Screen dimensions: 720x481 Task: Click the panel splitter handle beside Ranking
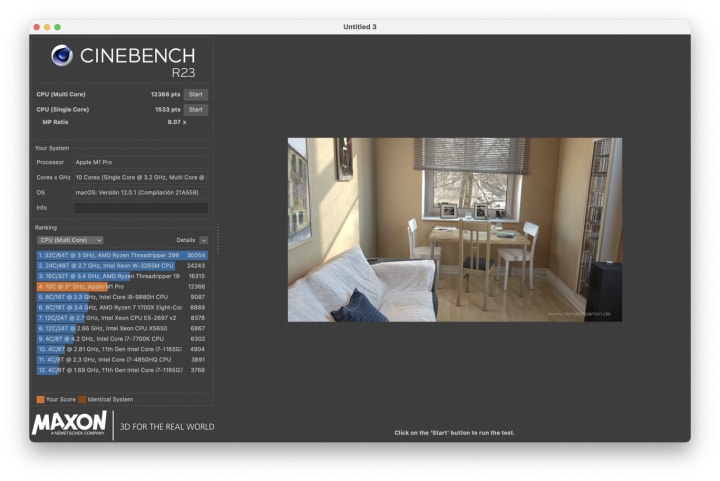[x=218, y=238]
